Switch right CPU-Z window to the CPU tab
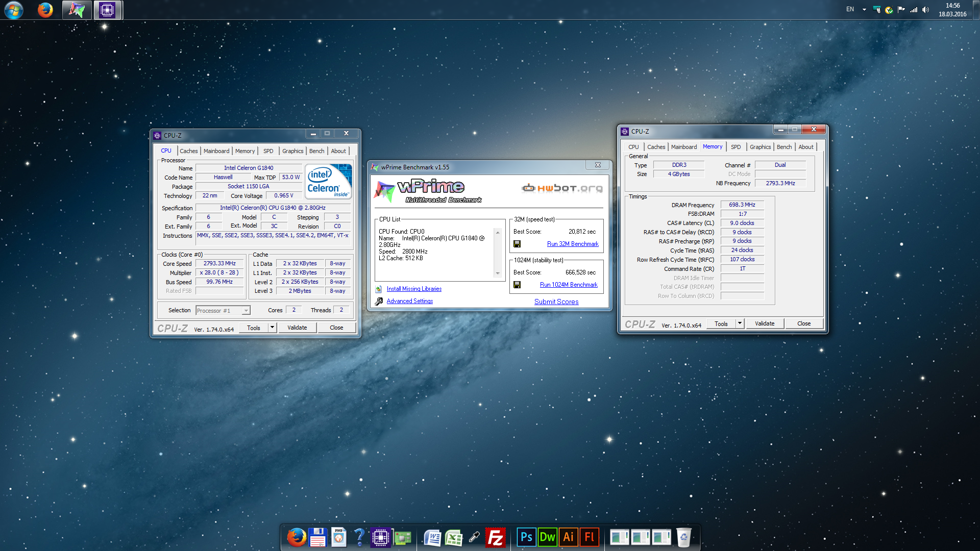 point(633,147)
